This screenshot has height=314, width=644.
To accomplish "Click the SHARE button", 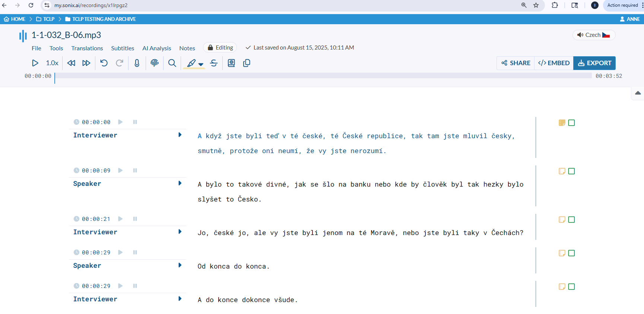I will 515,63.
